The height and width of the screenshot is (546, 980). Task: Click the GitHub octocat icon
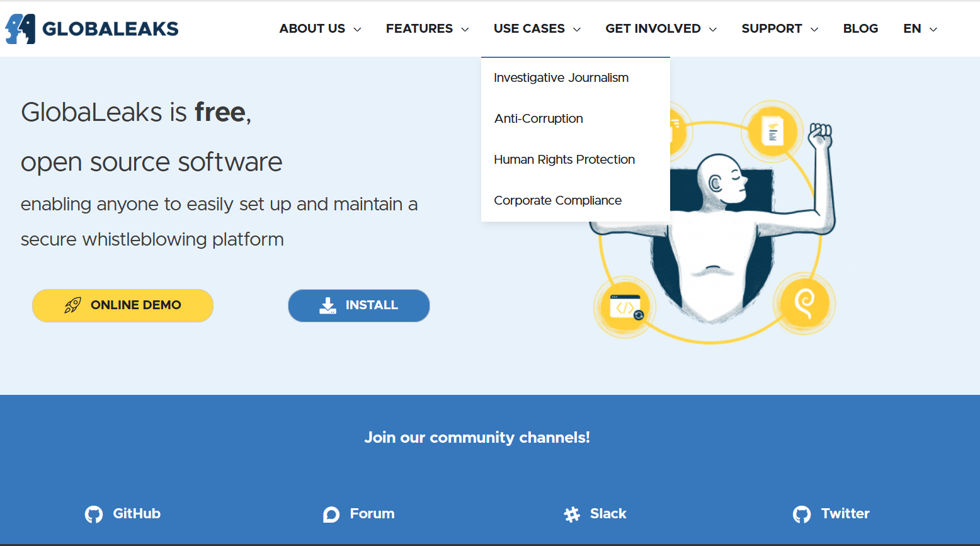coord(94,515)
